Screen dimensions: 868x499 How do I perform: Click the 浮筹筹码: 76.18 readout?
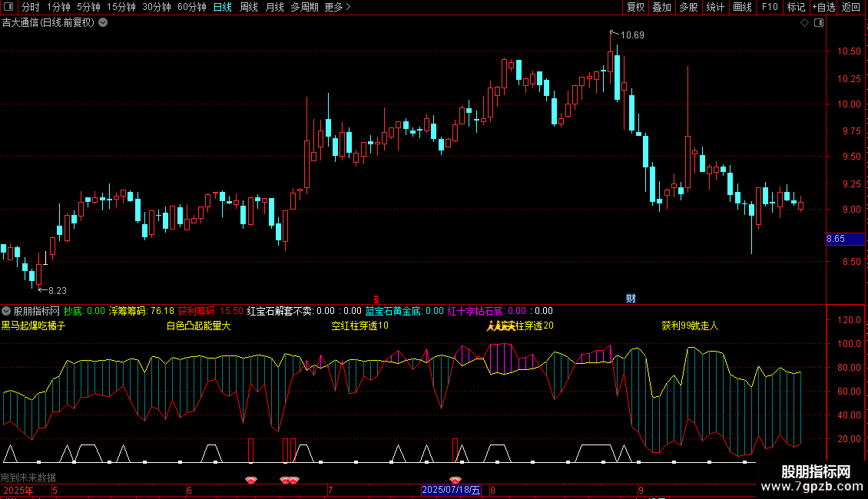point(141,311)
